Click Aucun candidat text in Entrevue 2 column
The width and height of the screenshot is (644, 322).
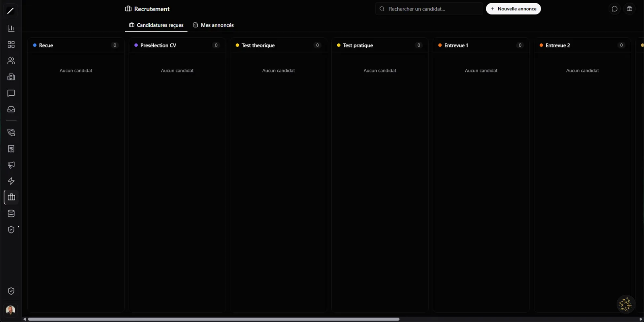pos(582,70)
